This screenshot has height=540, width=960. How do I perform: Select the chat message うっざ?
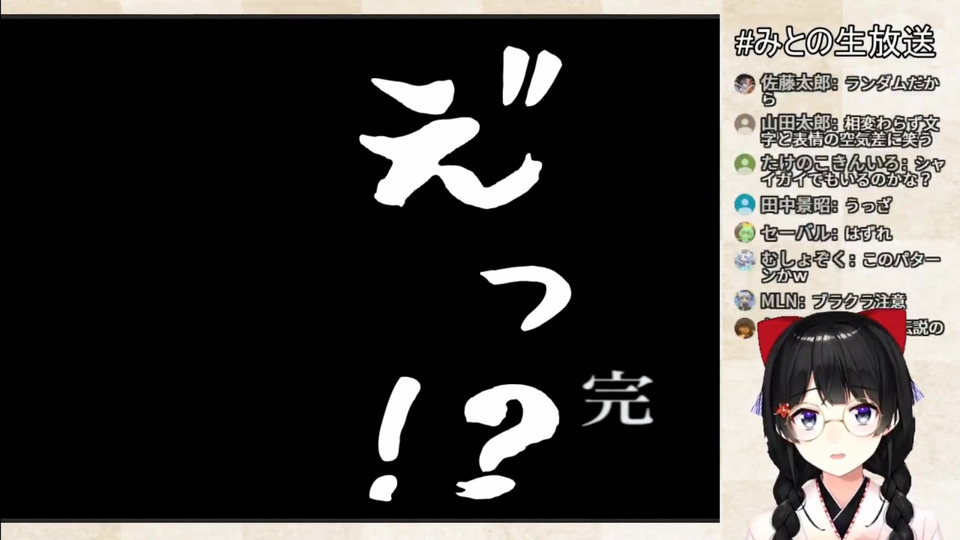(x=868, y=205)
